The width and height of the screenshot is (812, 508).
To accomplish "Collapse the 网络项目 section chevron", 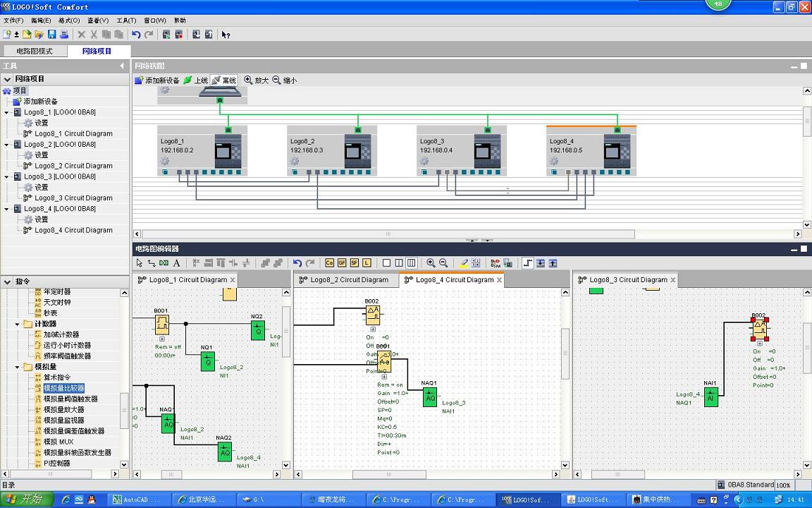I will click(7, 79).
